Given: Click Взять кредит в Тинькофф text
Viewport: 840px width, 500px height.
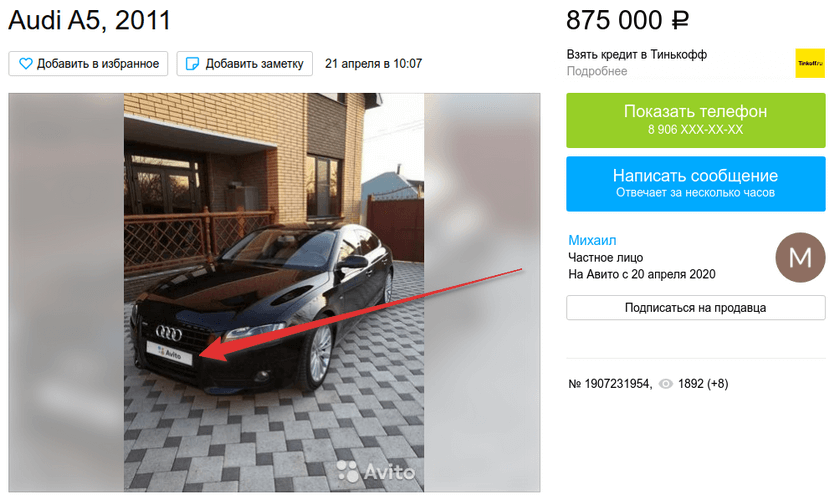Looking at the screenshot, I should click(637, 55).
